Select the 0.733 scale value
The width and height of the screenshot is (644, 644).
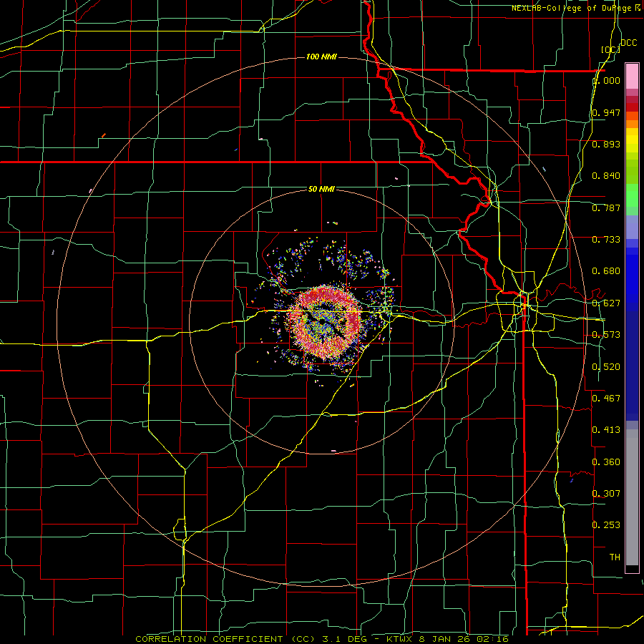(606, 240)
